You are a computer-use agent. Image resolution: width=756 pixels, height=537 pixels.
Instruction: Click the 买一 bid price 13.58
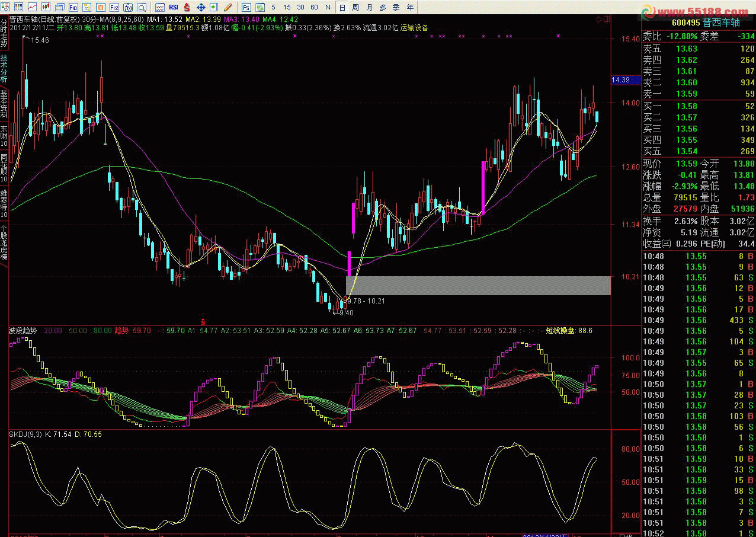(687, 106)
